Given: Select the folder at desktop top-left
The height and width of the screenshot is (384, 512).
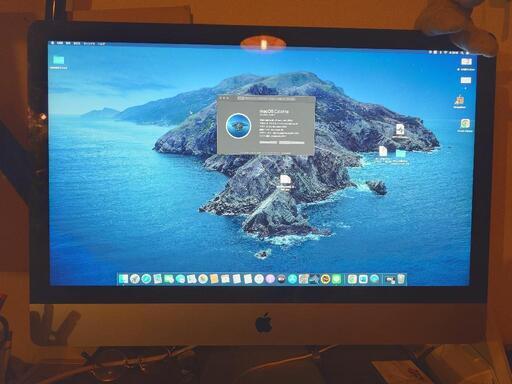Looking at the screenshot, I should [58, 60].
